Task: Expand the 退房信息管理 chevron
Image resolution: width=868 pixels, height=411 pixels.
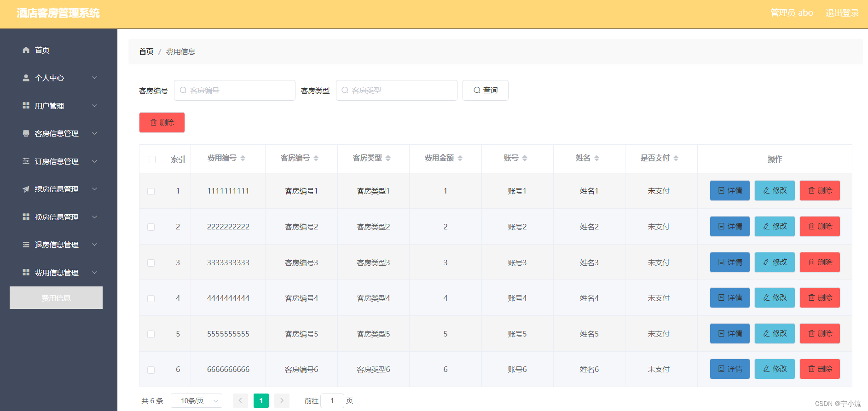Action: (x=94, y=245)
